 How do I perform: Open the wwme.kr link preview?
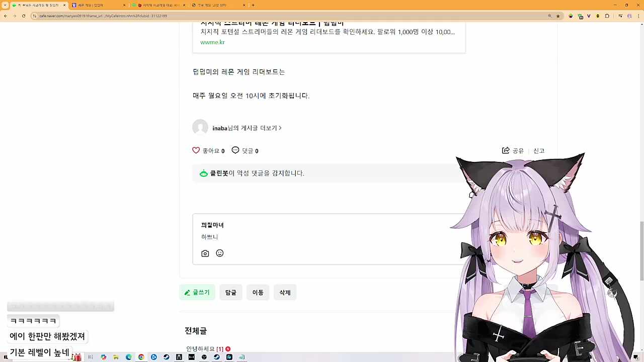(x=212, y=42)
